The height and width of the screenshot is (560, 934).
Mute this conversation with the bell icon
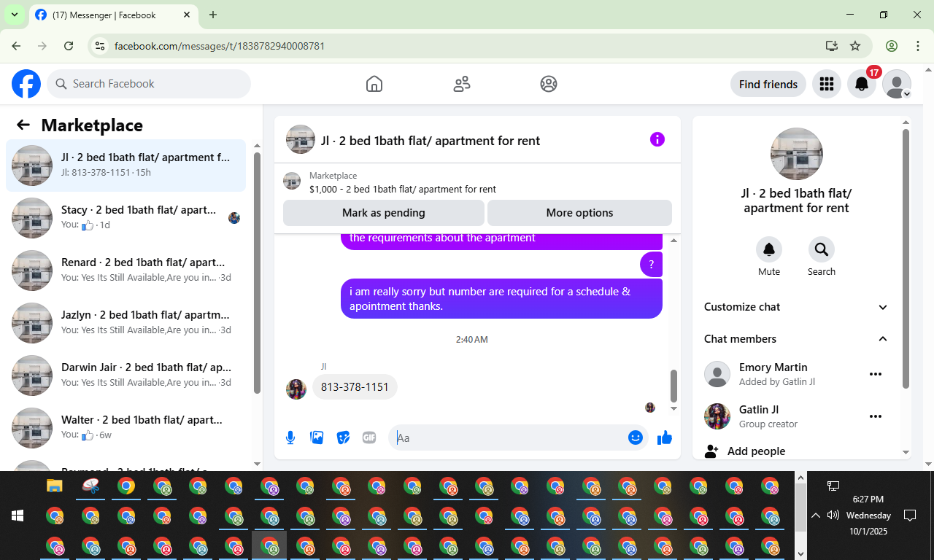point(769,249)
